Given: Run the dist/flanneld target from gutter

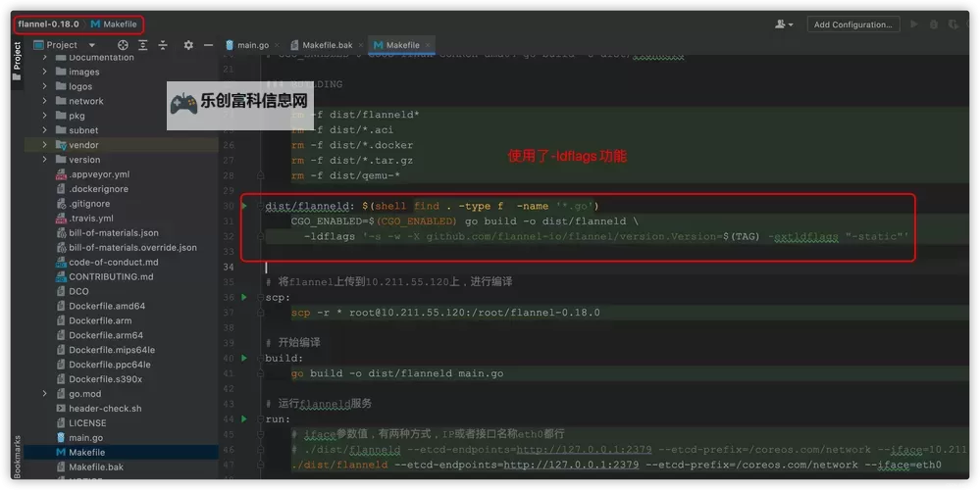Looking at the screenshot, I should 244,206.
